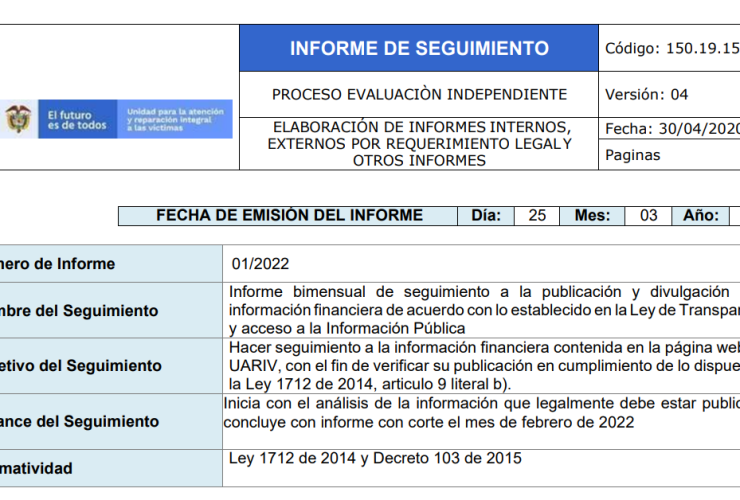Click FECHA DE EMISIÓN DEL INFORME label
Viewport: 740px width, 500px height.
point(289,215)
